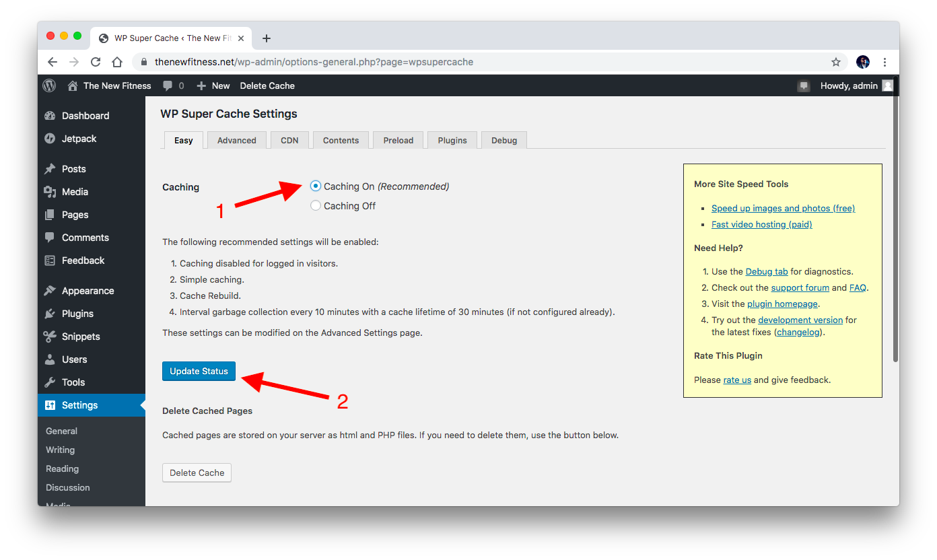Switch to the Debug tab
The image size is (937, 560).
click(x=504, y=140)
